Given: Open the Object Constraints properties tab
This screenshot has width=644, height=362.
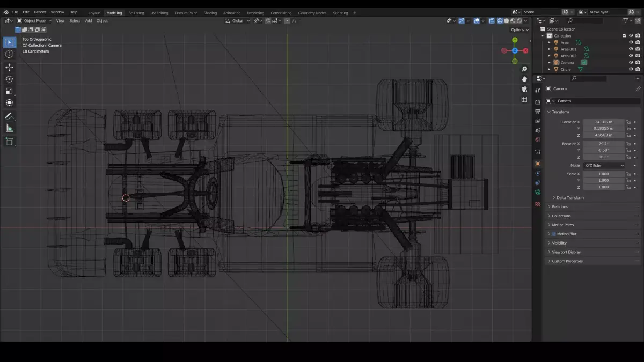Looking at the screenshot, I should click(x=538, y=183).
